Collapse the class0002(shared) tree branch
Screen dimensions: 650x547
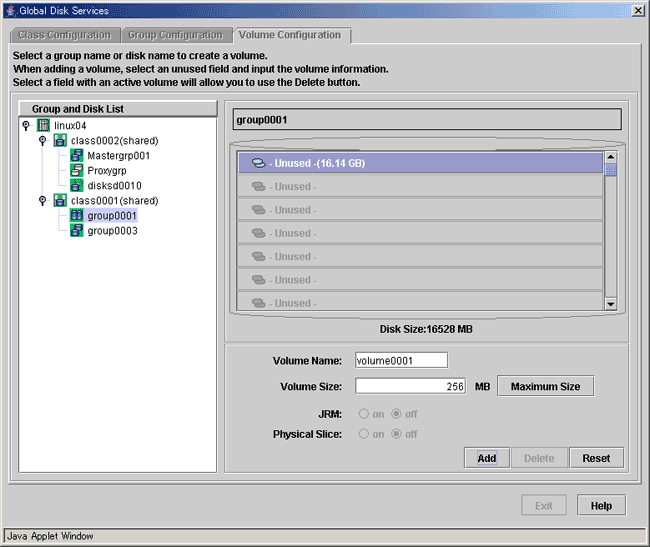[42, 141]
